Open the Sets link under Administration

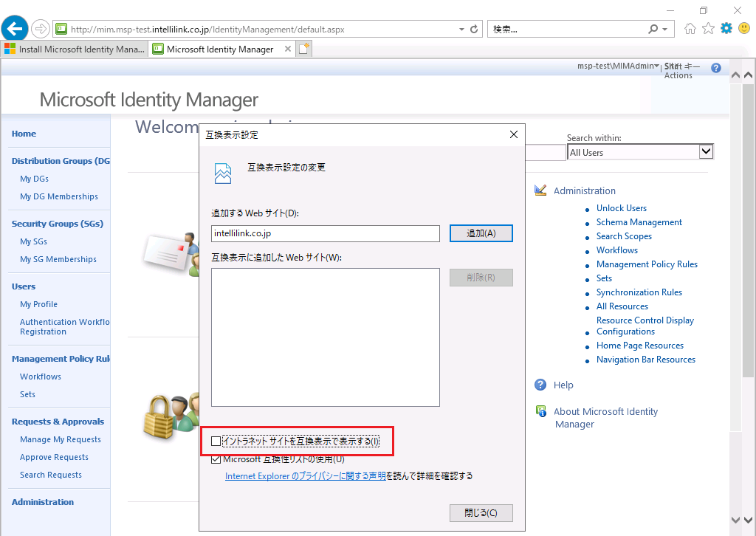click(x=604, y=278)
